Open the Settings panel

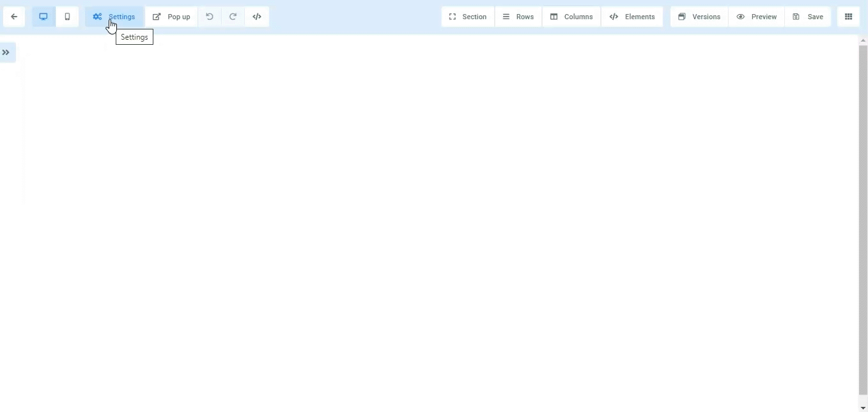pos(114,17)
